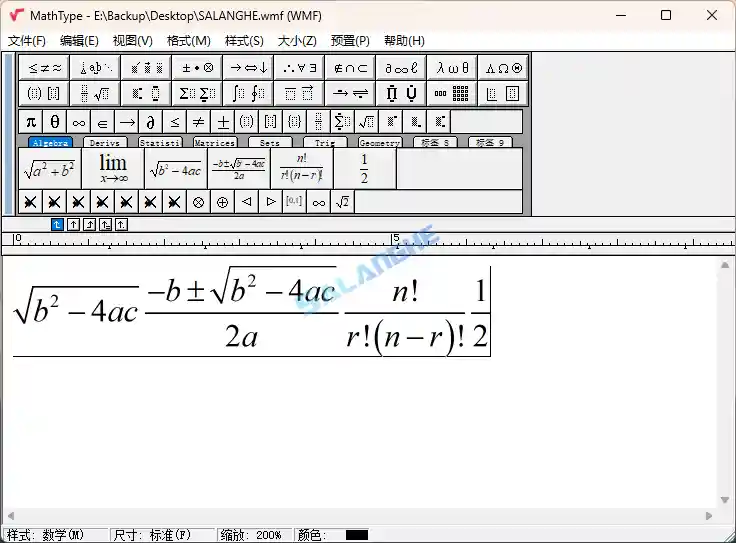This screenshot has width=736, height=543.
Task: Open the summation templates palette
Action: pyautogui.click(x=197, y=93)
